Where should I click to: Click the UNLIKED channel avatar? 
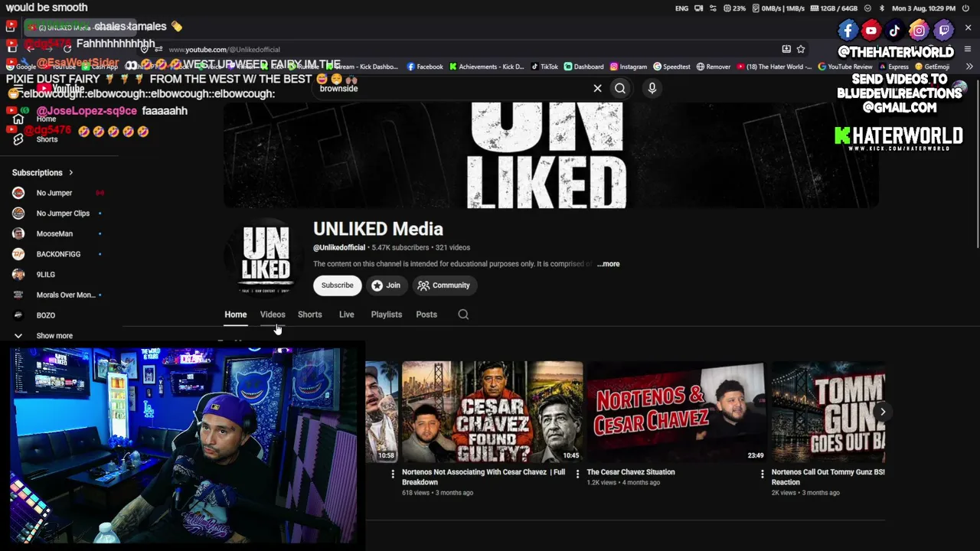tap(265, 259)
